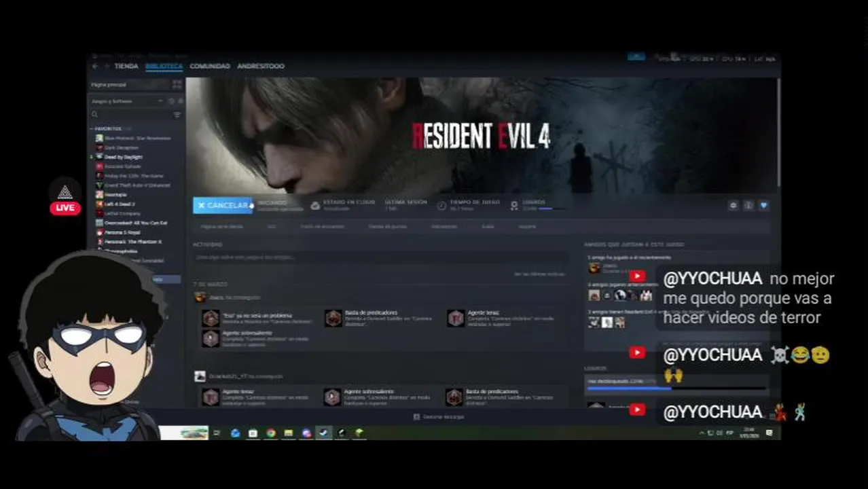Viewport: 868px width, 489px height.
Task: Click the back navigation arrow in Steam
Action: [95, 66]
